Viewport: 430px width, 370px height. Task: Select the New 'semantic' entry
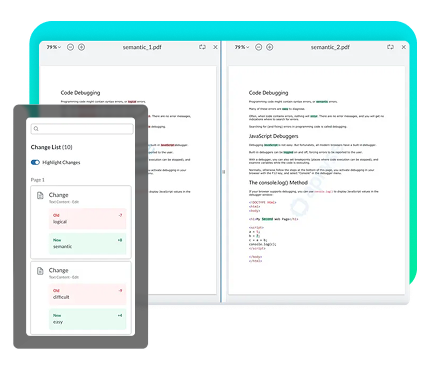click(x=88, y=244)
